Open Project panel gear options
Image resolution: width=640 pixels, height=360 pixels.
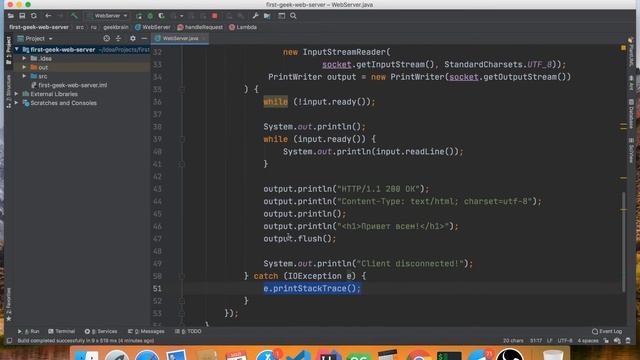click(133, 38)
